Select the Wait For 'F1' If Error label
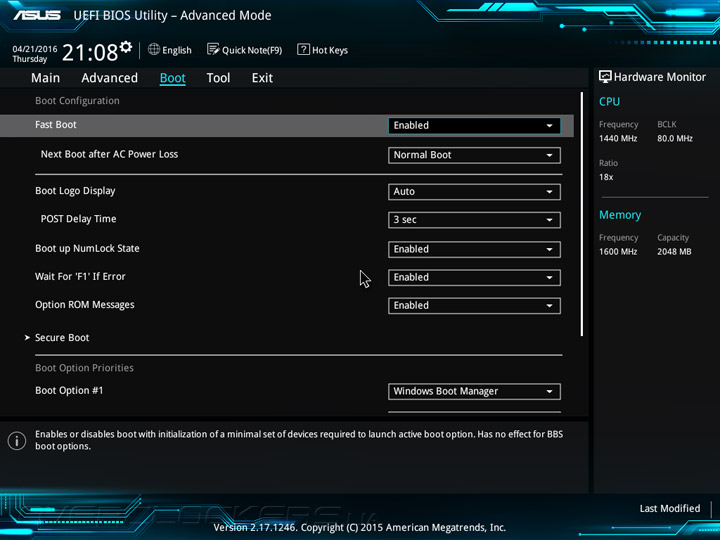 point(80,276)
